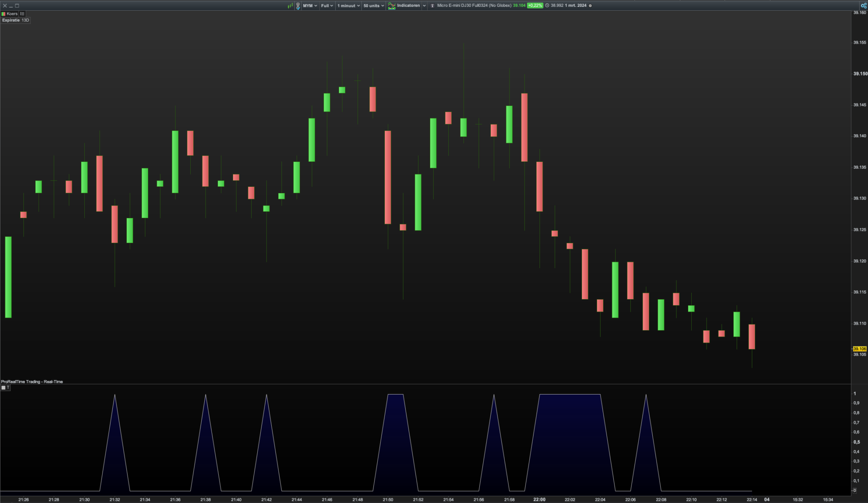This screenshot has width=868, height=503.
Task: Open the Koers price list icon
Action: tap(22, 14)
